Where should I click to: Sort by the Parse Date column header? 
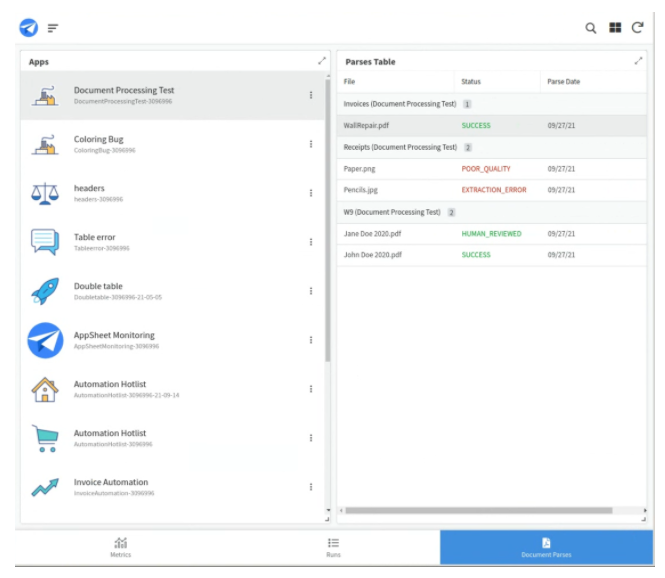click(563, 81)
